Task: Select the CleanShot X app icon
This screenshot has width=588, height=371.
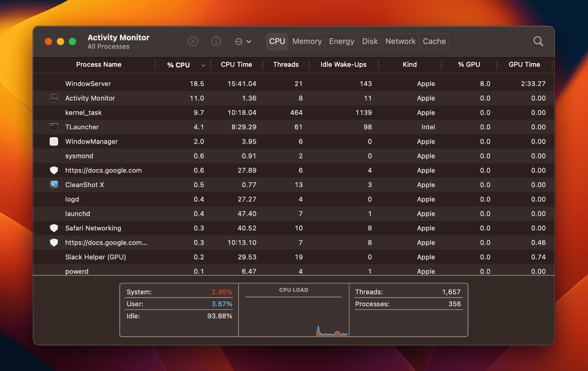Action: [54, 185]
